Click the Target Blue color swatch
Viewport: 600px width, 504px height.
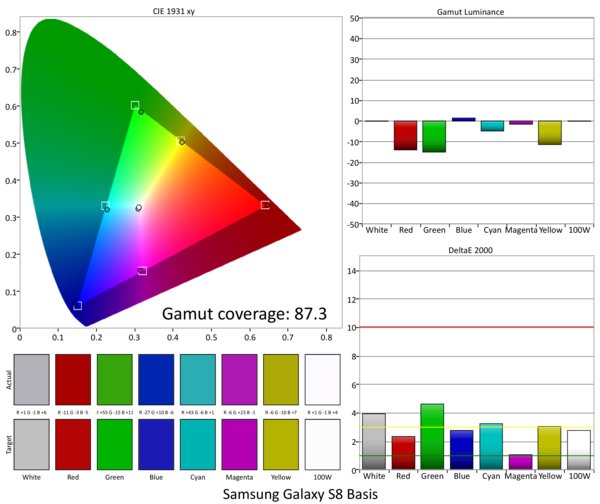pos(156,444)
